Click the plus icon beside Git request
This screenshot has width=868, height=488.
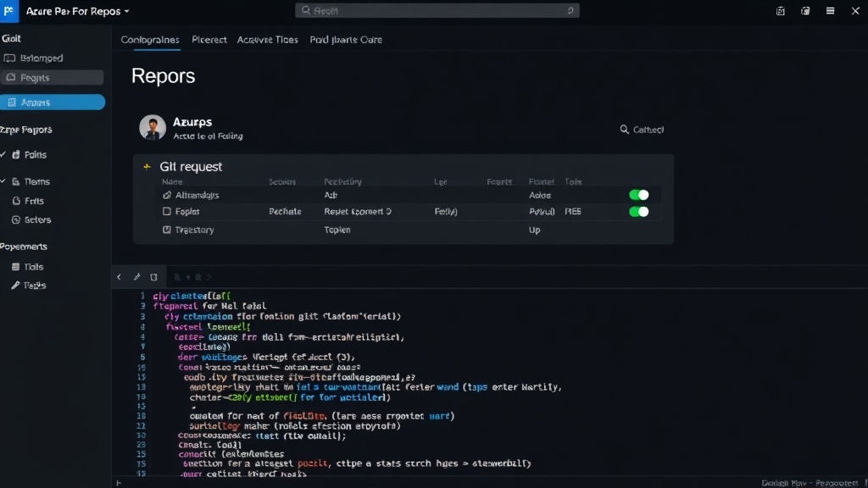[147, 167]
